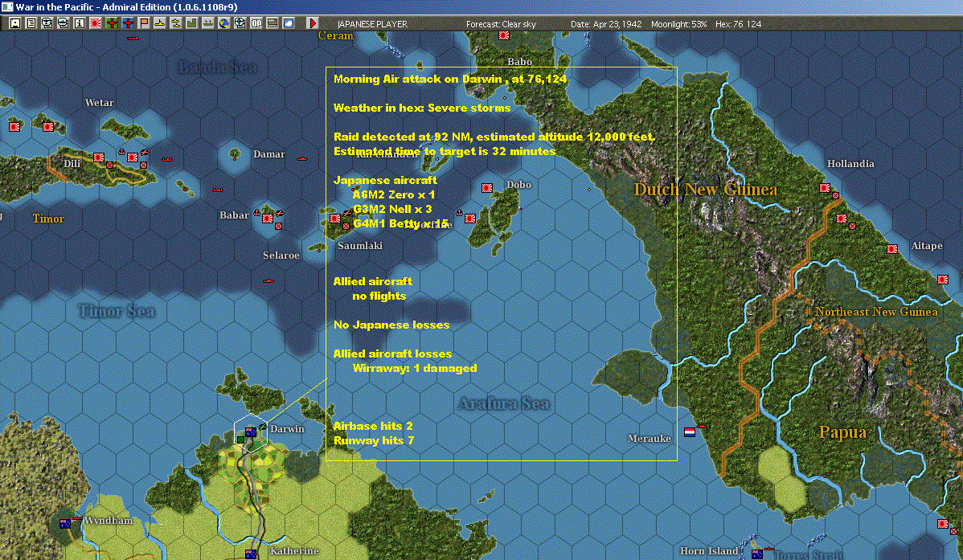The height and width of the screenshot is (560, 963).
Task: Select the Australian flag at Wyndham
Action: coord(65,524)
